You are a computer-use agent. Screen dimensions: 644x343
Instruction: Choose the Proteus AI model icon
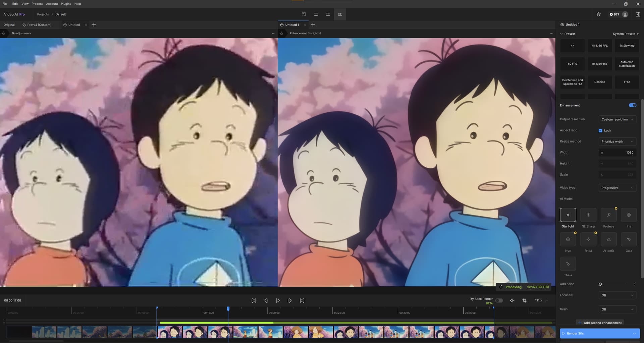[608, 215]
